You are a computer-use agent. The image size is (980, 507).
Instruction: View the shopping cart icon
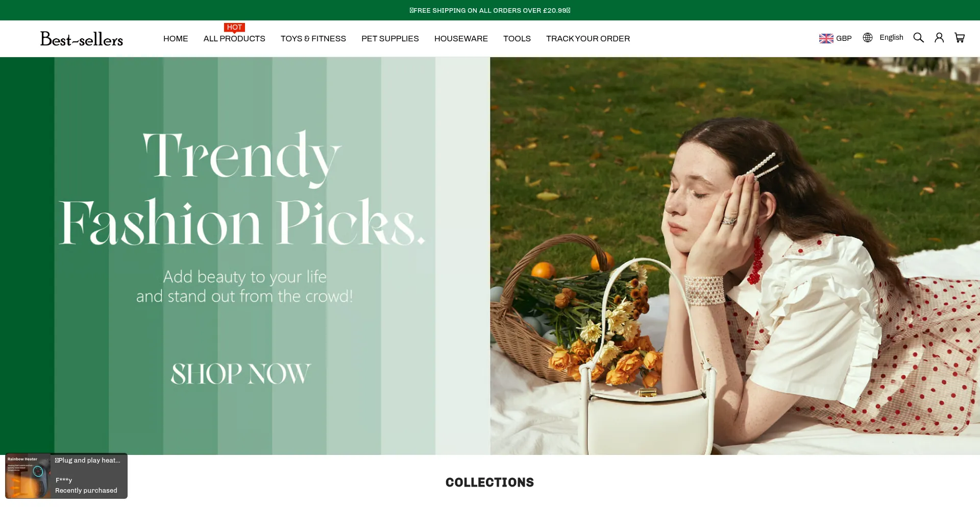click(960, 38)
